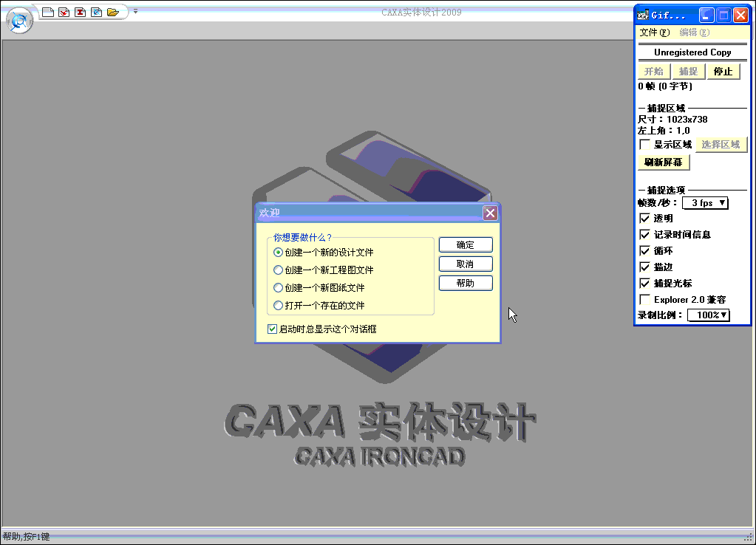Viewport: 756px width, 545px height.
Task: Click the yellow open folder icon
Action: pos(113,12)
